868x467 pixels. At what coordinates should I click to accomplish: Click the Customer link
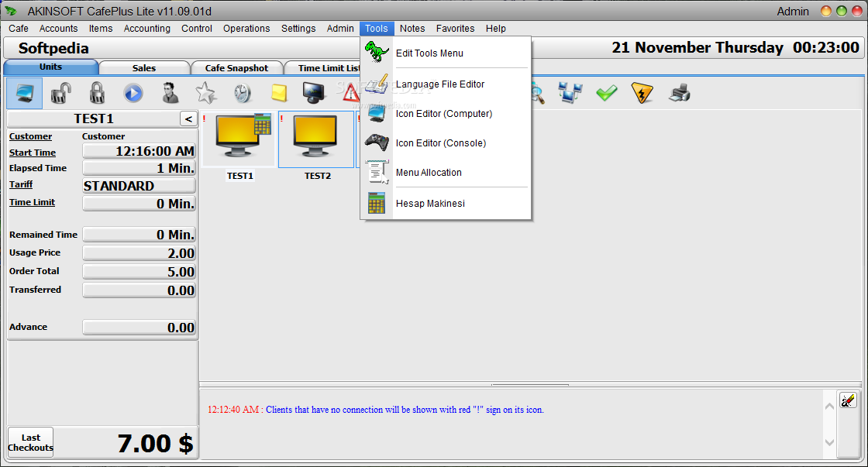click(30, 136)
